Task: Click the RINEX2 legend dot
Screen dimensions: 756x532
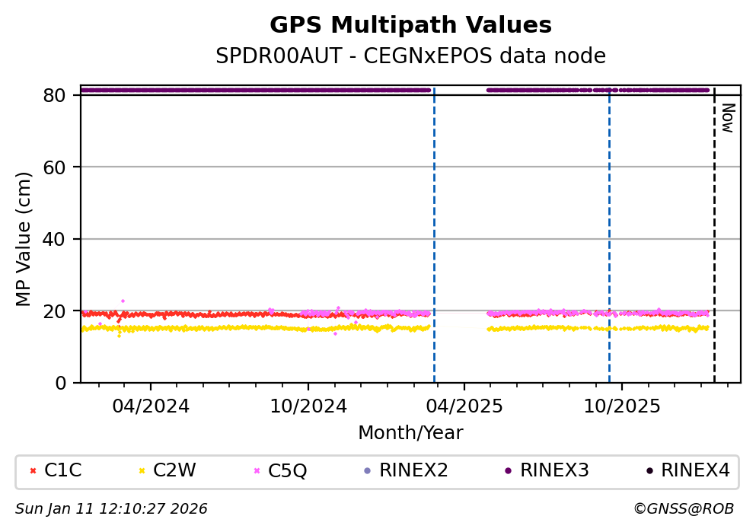Action: click(x=367, y=470)
